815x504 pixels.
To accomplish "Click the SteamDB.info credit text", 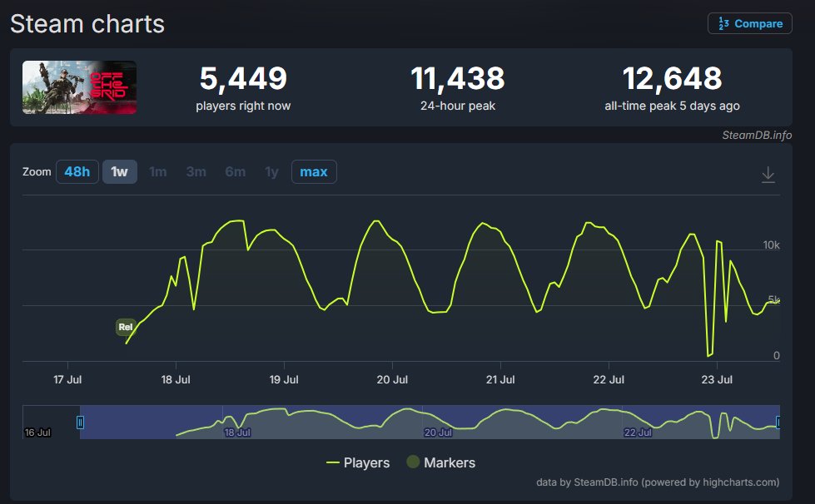I will pyautogui.click(x=757, y=135).
